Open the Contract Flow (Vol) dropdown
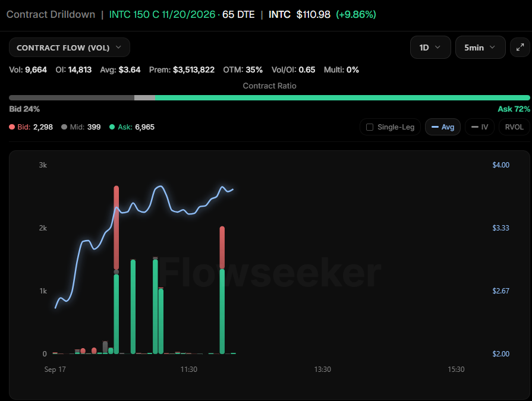The height and width of the screenshot is (401, 532). (69, 48)
